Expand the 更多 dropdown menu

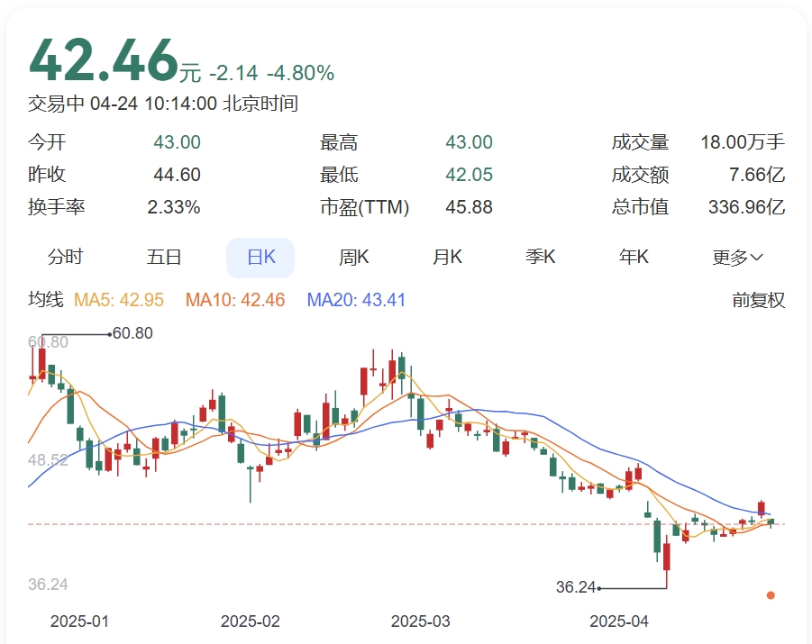coord(737,258)
